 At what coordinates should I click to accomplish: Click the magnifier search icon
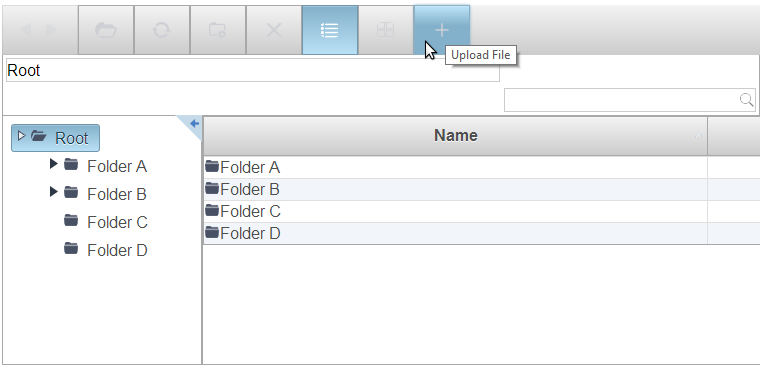[x=746, y=100]
